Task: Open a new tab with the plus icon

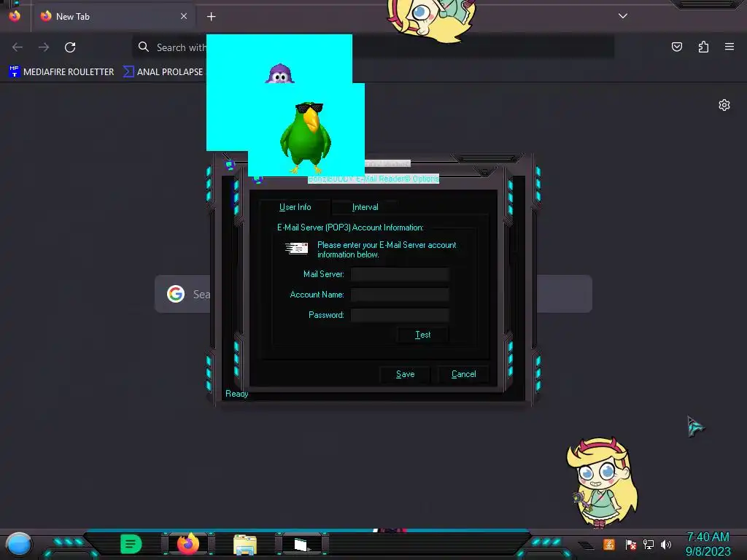Action: coord(211,17)
